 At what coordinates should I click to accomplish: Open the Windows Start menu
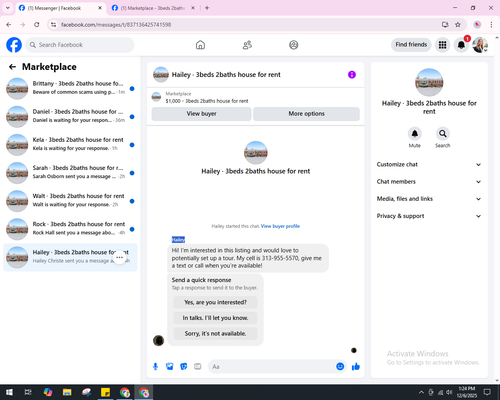9,392
